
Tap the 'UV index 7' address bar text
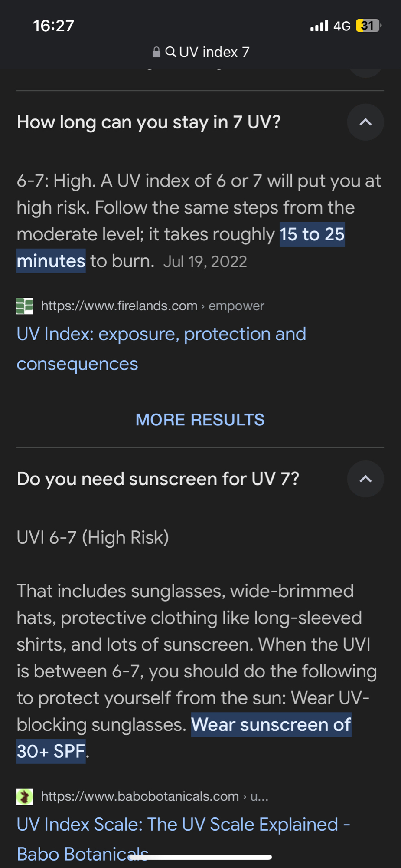pos(214,52)
